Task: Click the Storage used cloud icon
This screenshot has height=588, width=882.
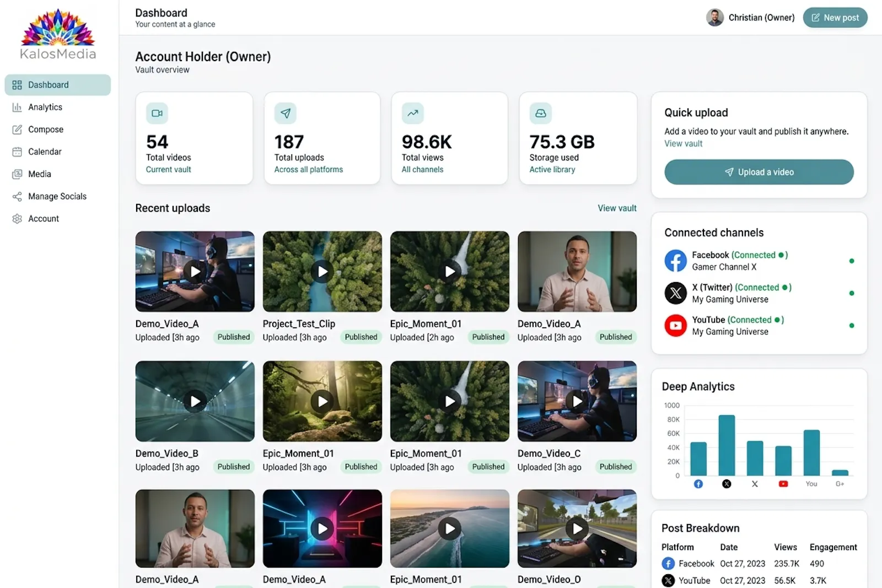Action: pyautogui.click(x=541, y=114)
